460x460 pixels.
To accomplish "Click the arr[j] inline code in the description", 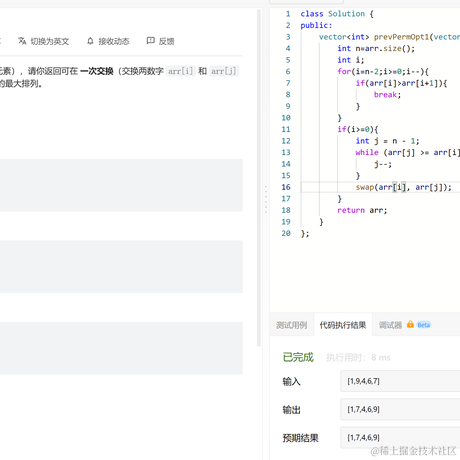I will pos(224,71).
